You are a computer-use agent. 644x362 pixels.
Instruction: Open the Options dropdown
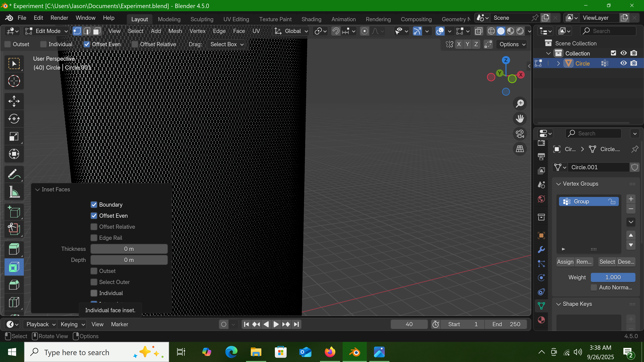click(x=512, y=44)
